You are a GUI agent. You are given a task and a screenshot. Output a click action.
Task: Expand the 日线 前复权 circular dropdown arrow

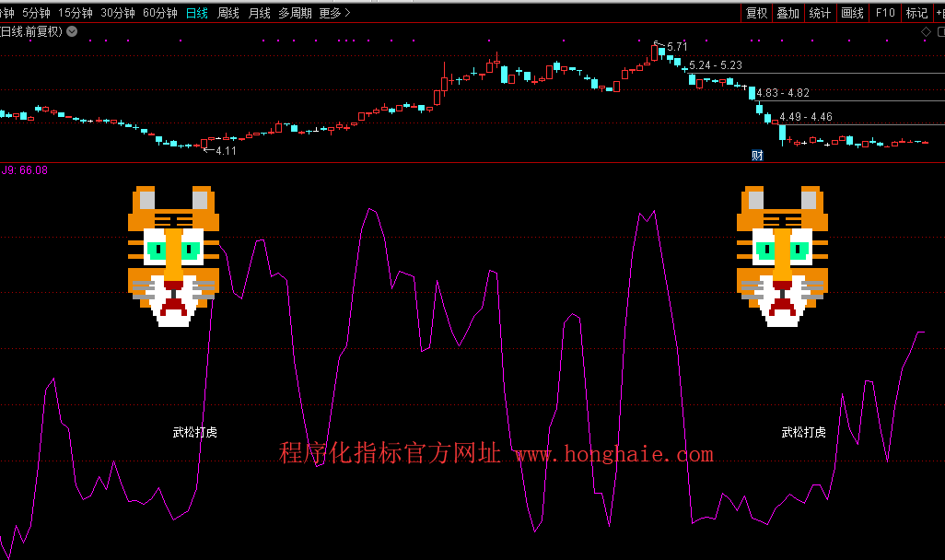pyautogui.click(x=72, y=31)
